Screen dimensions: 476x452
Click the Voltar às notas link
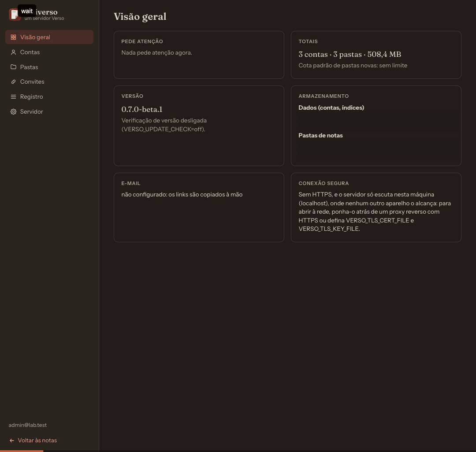point(33,441)
